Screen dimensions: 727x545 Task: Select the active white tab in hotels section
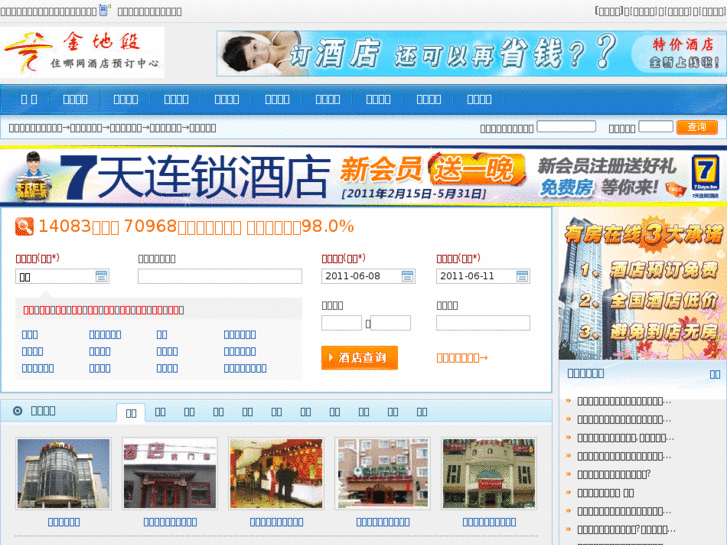point(131,413)
